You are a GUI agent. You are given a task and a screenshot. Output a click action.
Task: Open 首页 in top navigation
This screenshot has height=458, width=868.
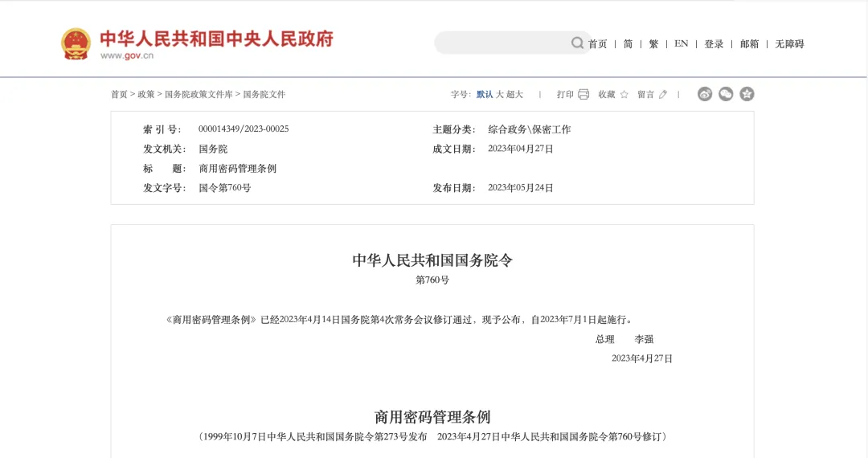(x=597, y=44)
